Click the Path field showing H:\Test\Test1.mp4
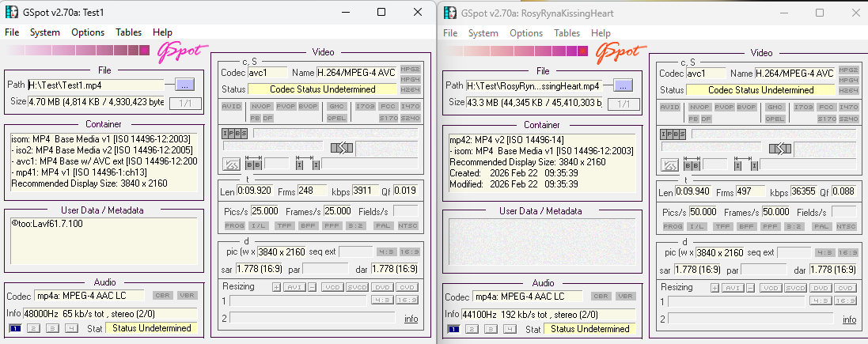Viewport: 868px width, 344px height. [x=95, y=85]
